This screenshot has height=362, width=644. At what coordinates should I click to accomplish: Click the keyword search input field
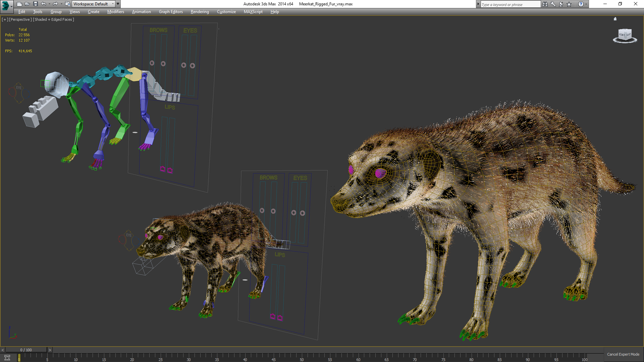coord(510,4)
